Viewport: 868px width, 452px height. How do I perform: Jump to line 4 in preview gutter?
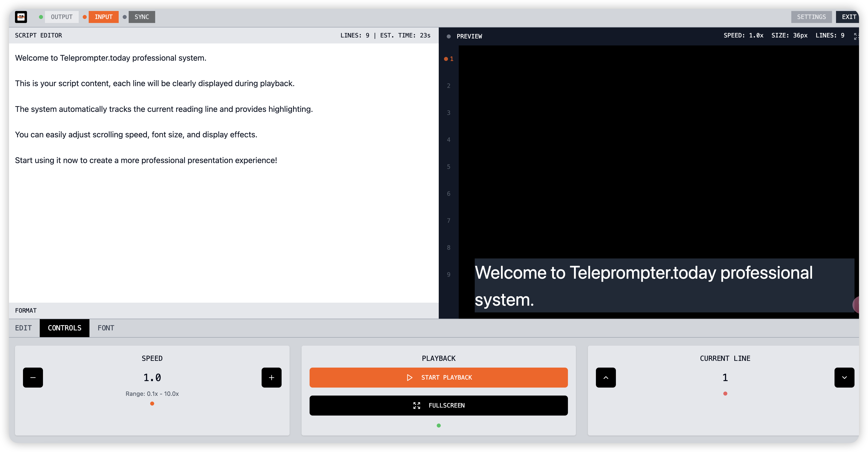[x=448, y=139]
